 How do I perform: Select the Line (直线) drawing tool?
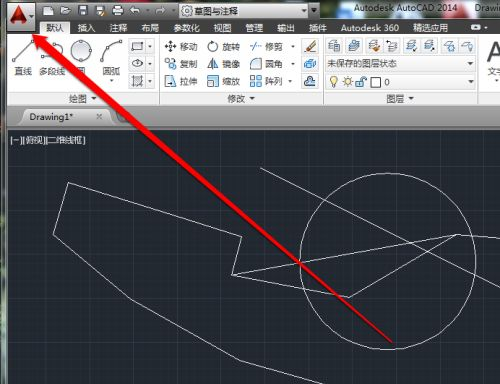click(x=23, y=57)
